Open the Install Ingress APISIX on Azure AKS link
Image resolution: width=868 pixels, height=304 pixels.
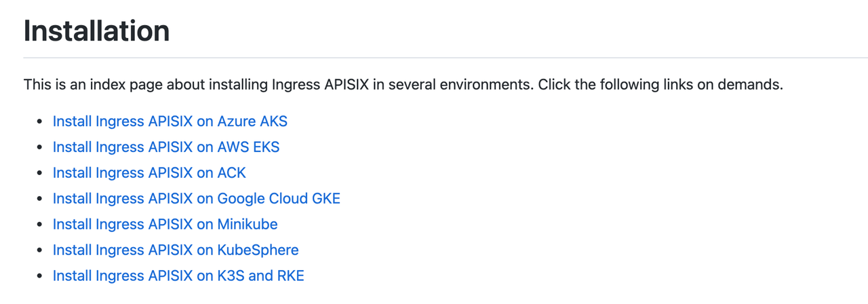(170, 121)
